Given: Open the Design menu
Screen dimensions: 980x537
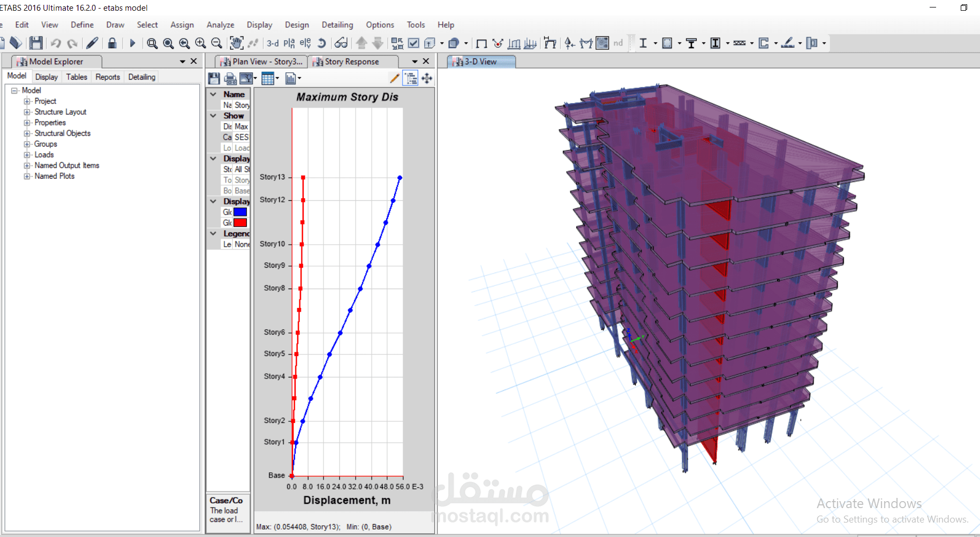Looking at the screenshot, I should tap(297, 25).
